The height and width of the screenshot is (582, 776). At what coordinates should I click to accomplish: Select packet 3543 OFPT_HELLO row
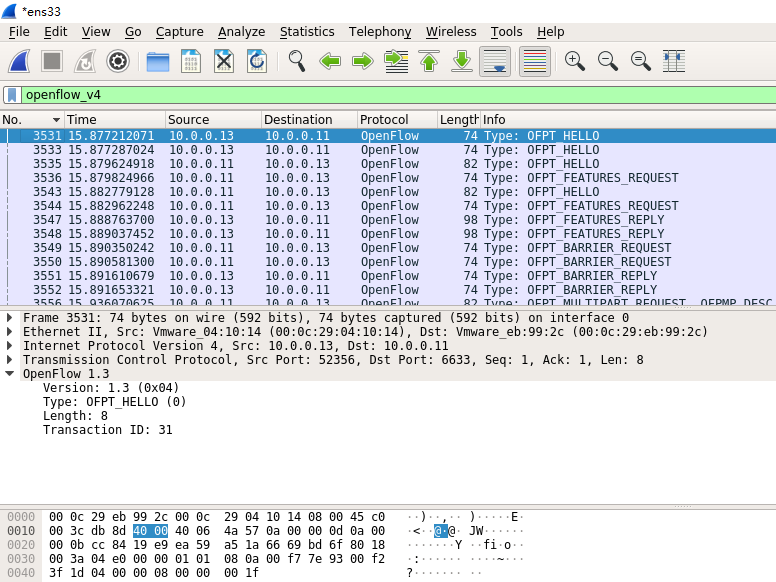click(x=388, y=192)
